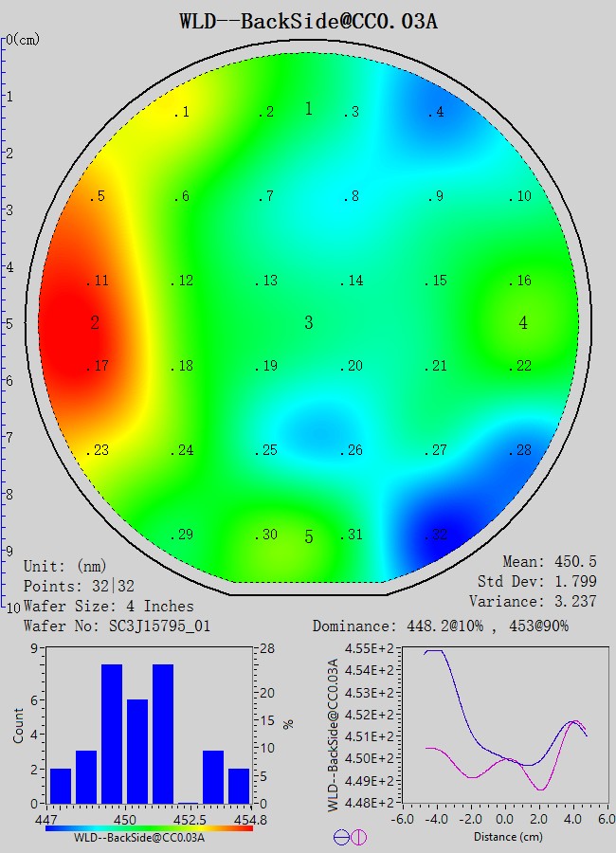Screen dimensions: 616x853
Task: Click the magenta vertical cross-section circle icon
Action: pyautogui.click(x=358, y=837)
